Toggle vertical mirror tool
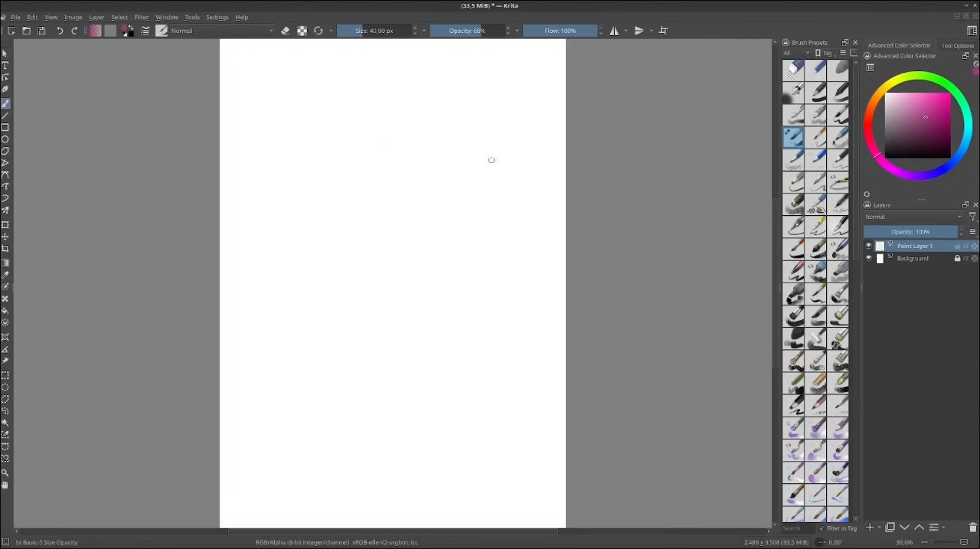The width and height of the screenshot is (980, 549). pos(639,31)
